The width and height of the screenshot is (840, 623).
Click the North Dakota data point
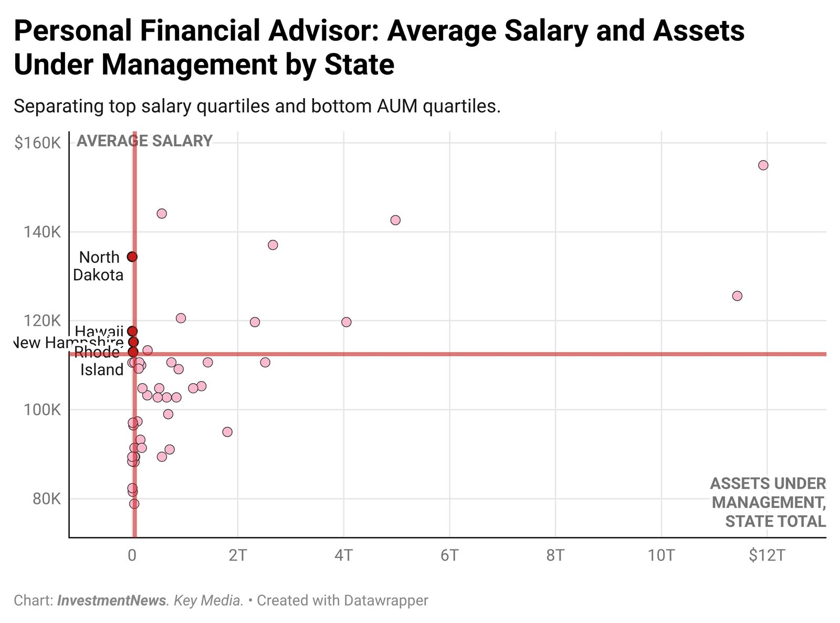point(132,257)
